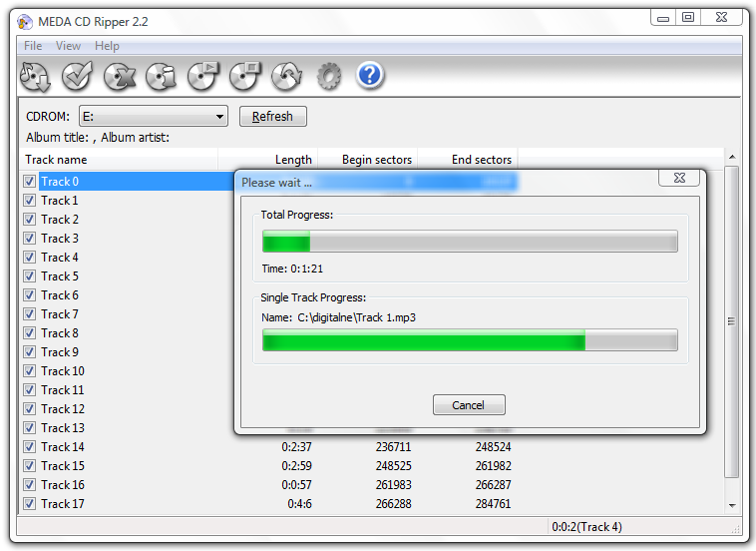Click the scrollbar down arrow

732,505
